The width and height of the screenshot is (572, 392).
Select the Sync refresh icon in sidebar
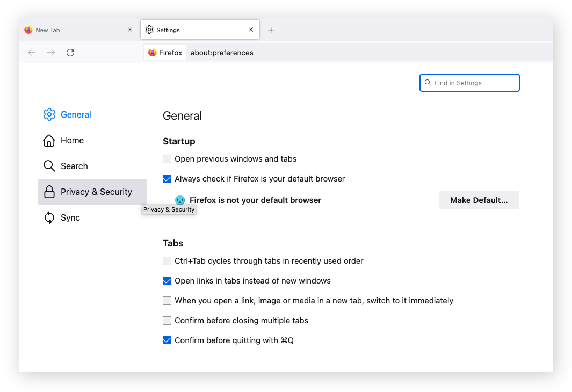tap(49, 217)
